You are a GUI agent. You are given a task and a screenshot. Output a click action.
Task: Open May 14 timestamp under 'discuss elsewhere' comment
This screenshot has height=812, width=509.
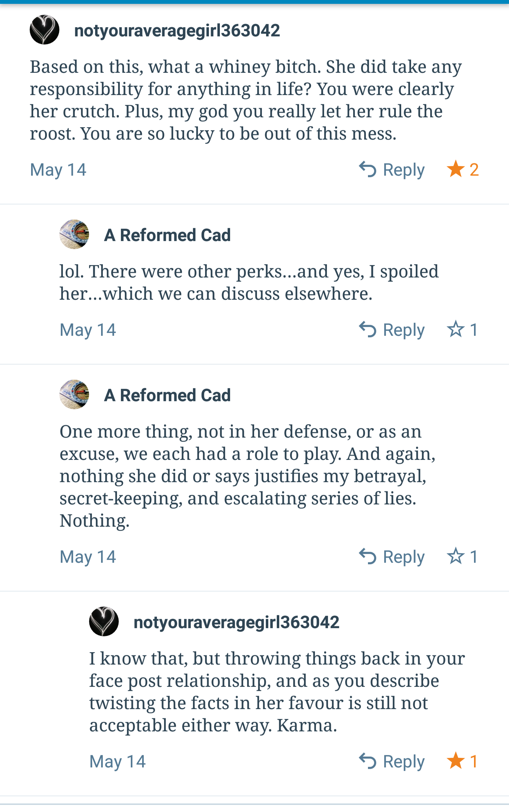point(88,330)
